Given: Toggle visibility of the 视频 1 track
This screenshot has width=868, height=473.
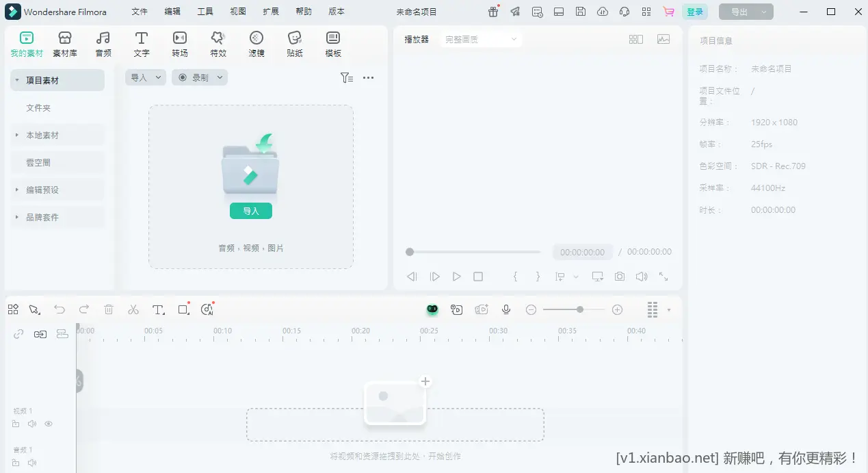Looking at the screenshot, I should [x=48, y=423].
